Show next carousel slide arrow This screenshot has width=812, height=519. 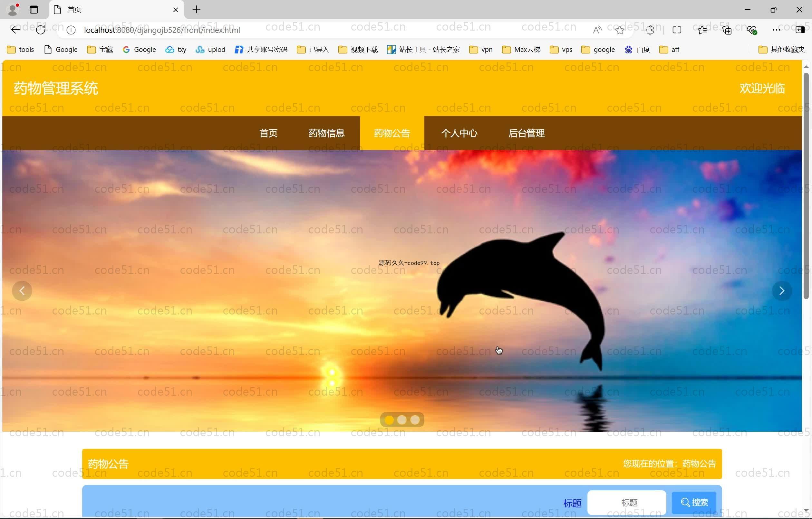[x=782, y=290]
